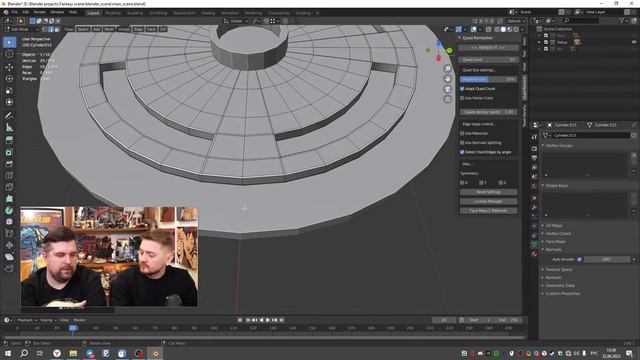Open the Mesh menu in viewport header
Viewport: 640px width, 360px height.
[109, 29]
